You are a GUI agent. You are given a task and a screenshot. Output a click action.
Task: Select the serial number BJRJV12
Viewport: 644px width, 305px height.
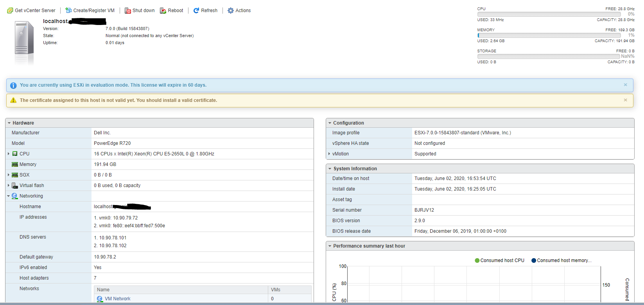tap(424, 210)
